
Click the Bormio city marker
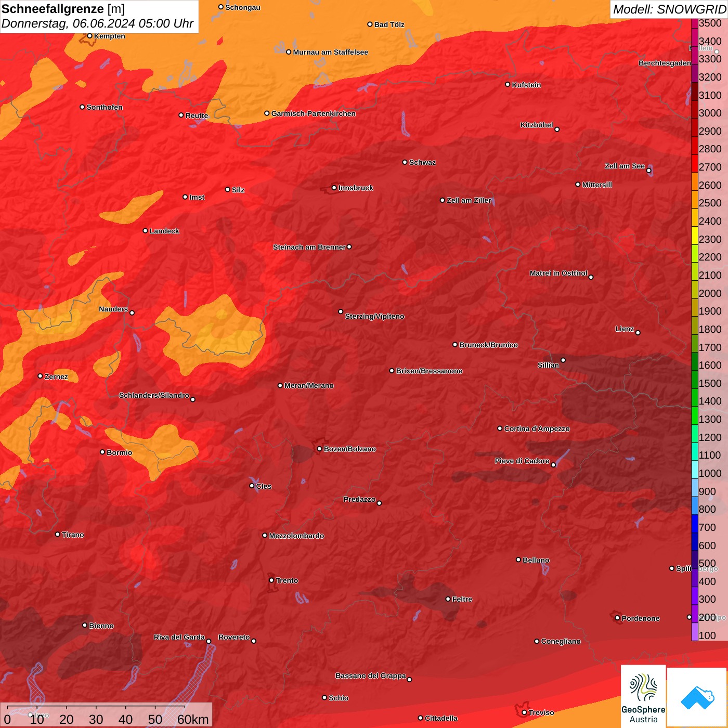coord(102,452)
